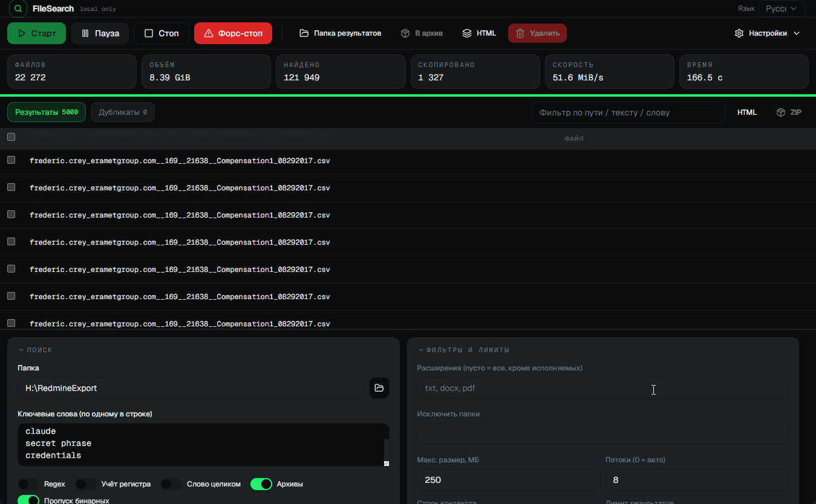816x504 pixels.
Task: Browse for folder with the folder icon button
Action: point(379,388)
